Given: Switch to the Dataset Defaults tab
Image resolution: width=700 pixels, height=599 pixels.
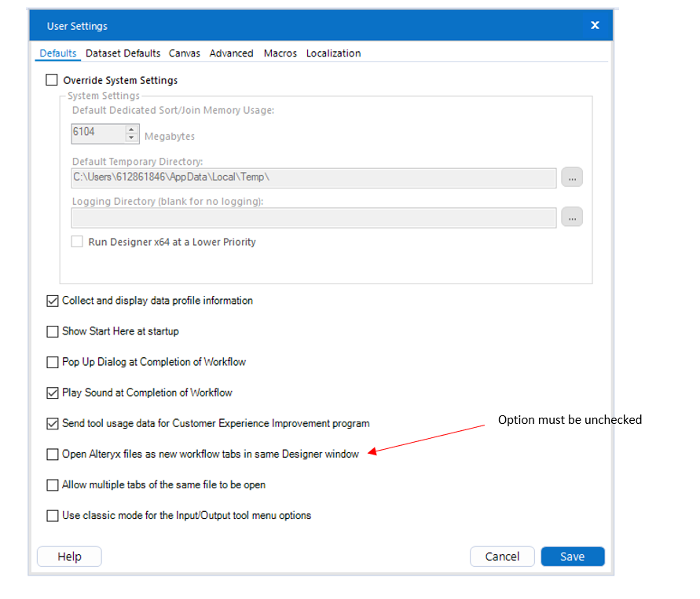Looking at the screenshot, I should [123, 53].
